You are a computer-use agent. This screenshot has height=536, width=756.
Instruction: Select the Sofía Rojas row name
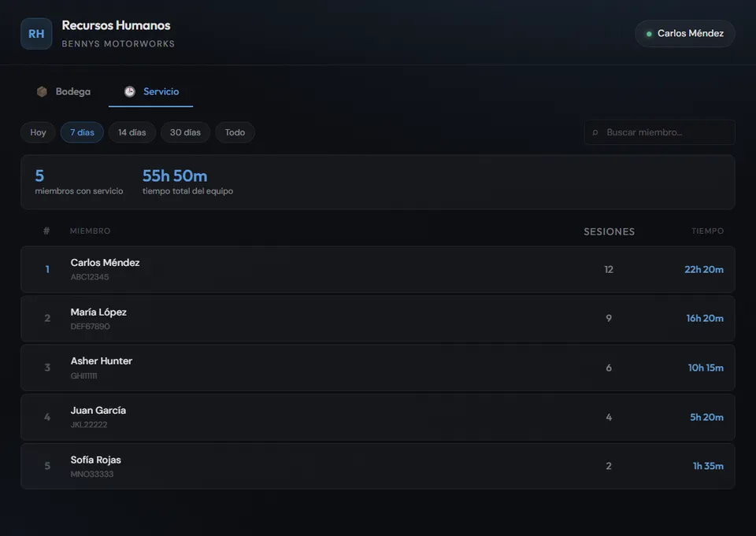(96, 460)
